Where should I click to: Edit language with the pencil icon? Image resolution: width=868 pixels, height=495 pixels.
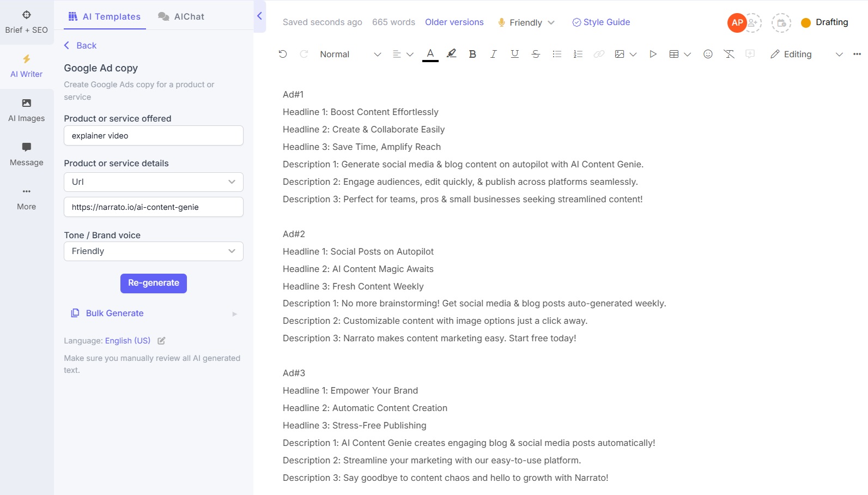click(161, 341)
